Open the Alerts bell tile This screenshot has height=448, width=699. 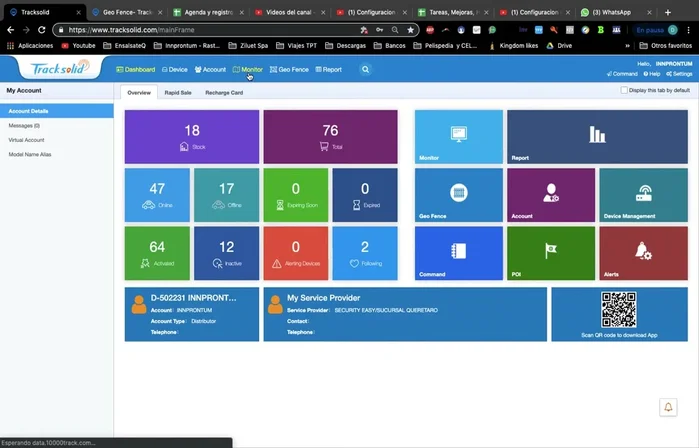[643, 253]
